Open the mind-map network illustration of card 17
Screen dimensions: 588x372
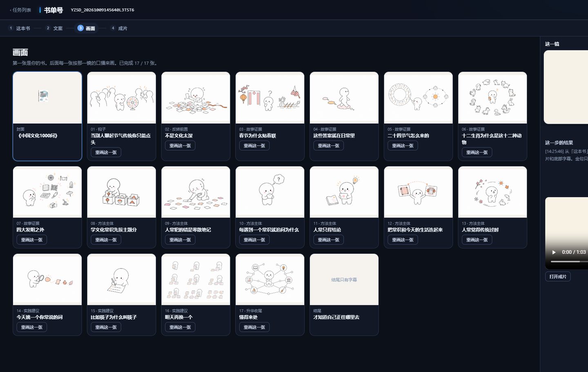(x=270, y=280)
